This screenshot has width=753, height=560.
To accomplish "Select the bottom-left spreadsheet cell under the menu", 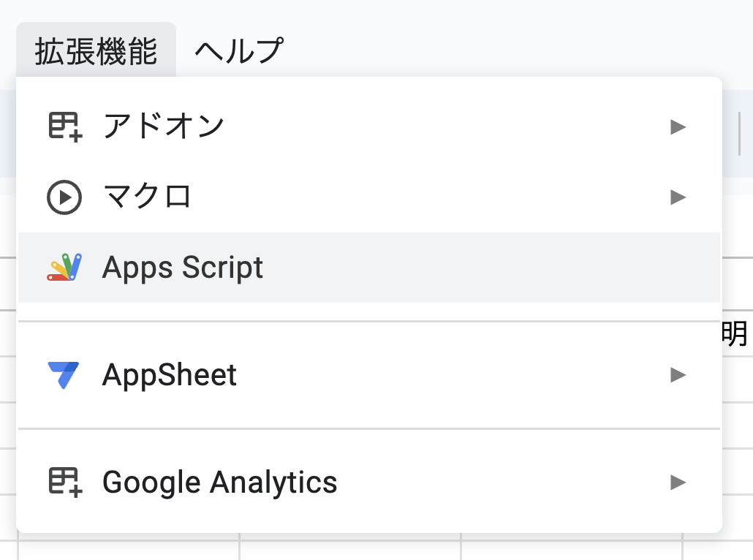I will point(128,548).
